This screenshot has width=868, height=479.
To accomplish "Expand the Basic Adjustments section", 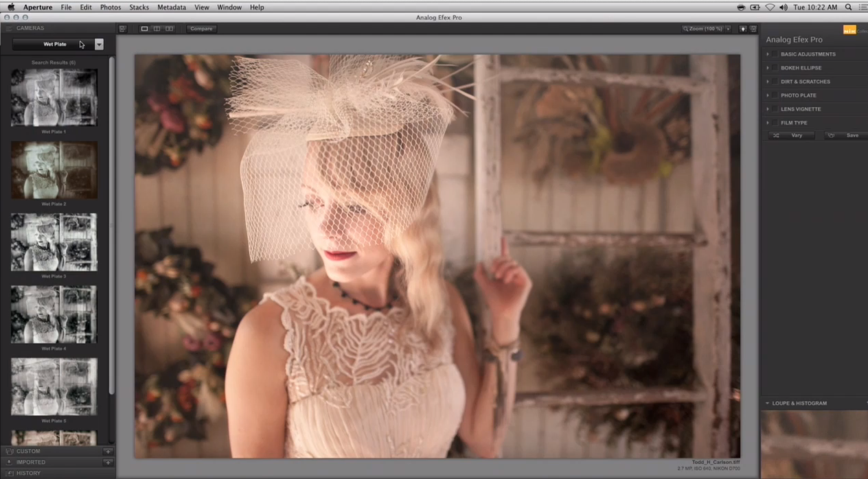I will (768, 54).
